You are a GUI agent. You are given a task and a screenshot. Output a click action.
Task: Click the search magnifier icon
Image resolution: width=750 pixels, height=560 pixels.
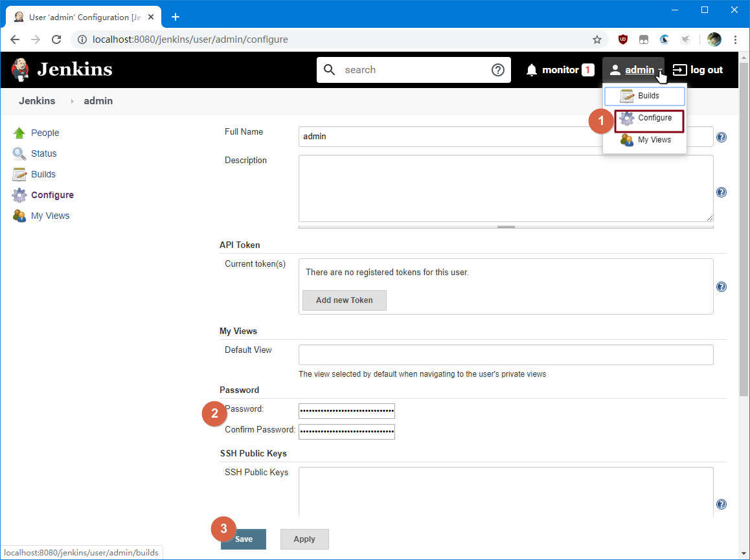[329, 70]
